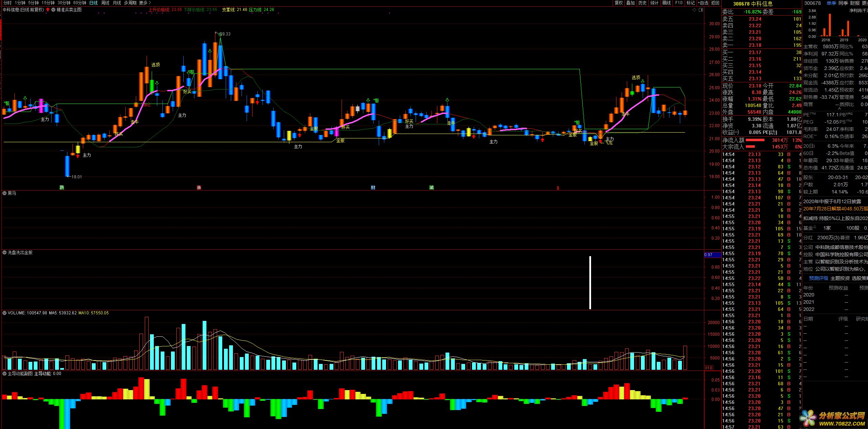The width and height of the screenshot is (868, 429).
Task: Click the X10 volume scale label
Action: click(x=708, y=368)
